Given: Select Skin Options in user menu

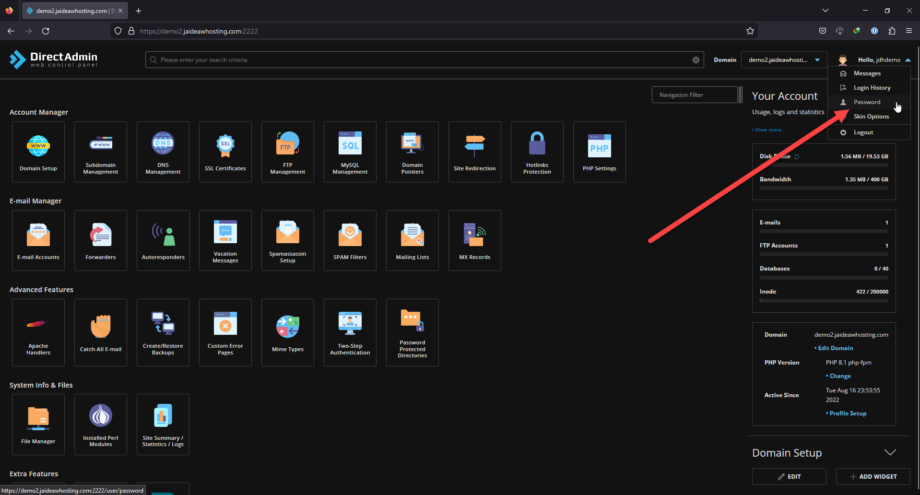Looking at the screenshot, I should [x=869, y=116].
